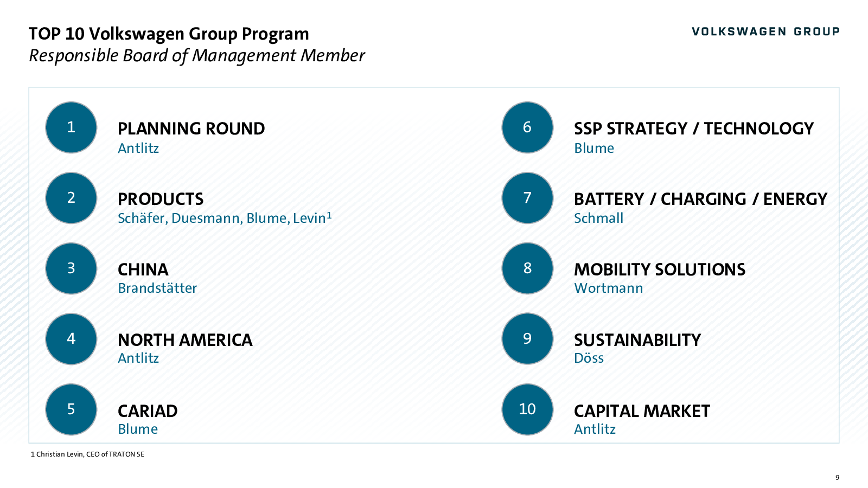Click the name Döss under SUSTAINABILITY
This screenshot has height=488, width=868.
pos(589,358)
